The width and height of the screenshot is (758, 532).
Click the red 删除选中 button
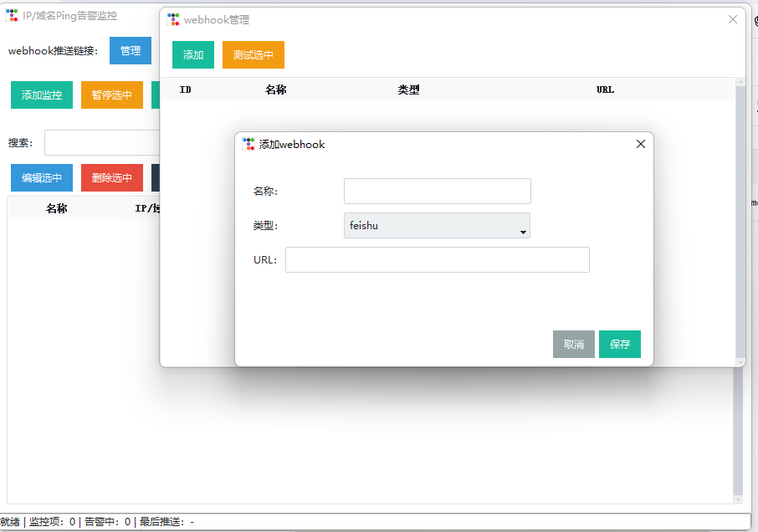click(112, 177)
